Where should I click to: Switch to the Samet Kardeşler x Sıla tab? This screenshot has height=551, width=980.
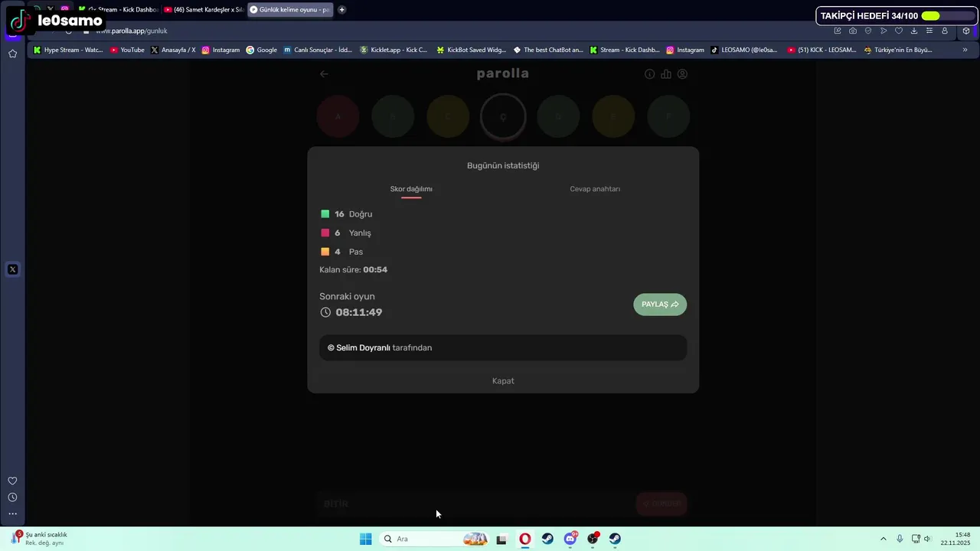coord(204,10)
